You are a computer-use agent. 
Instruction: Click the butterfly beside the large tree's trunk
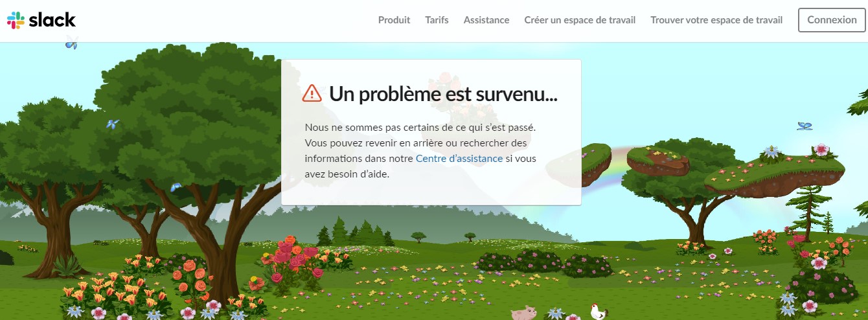(x=176, y=187)
